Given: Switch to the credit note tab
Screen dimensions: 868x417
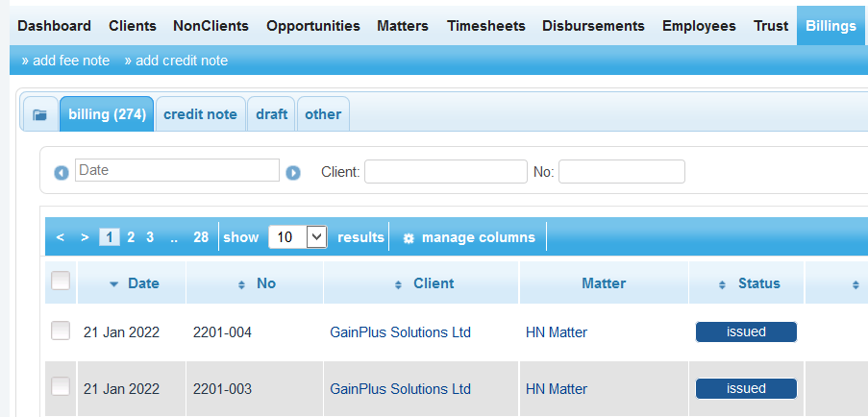Looking at the screenshot, I should click(200, 114).
